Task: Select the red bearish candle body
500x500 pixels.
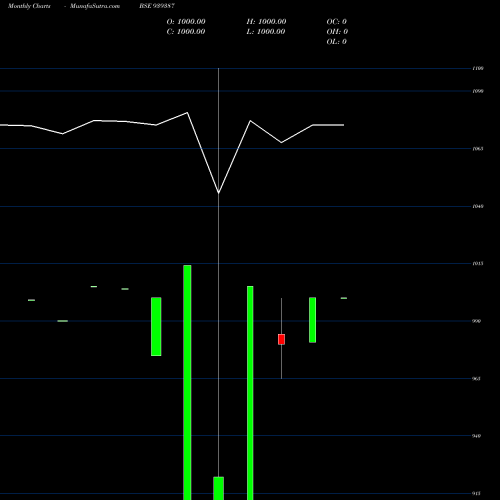Action: pyautogui.click(x=281, y=339)
